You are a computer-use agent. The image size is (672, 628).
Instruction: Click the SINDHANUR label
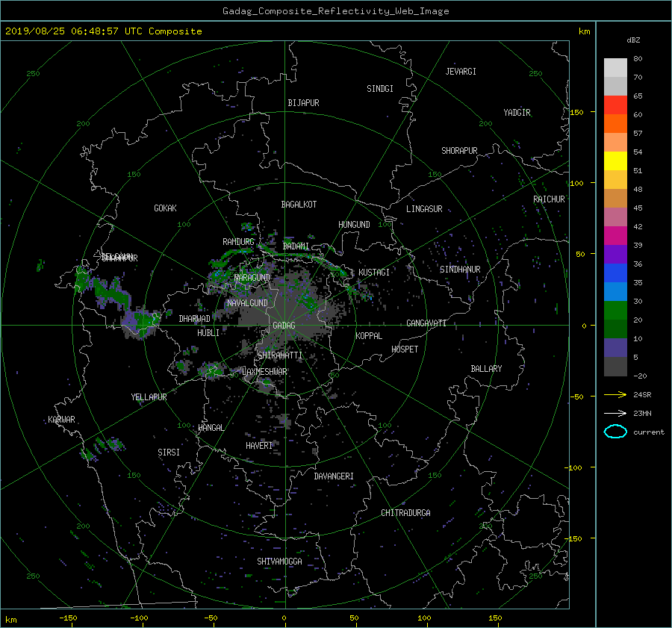point(460,270)
